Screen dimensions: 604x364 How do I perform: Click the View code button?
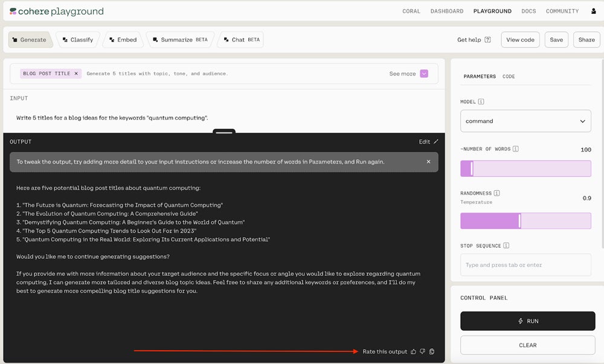click(520, 40)
